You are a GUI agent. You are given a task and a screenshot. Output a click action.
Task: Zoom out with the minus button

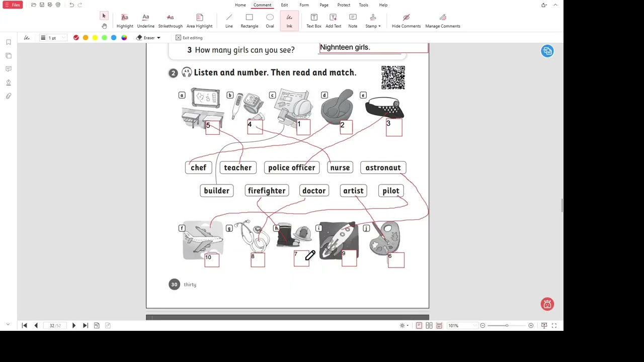click(482, 325)
